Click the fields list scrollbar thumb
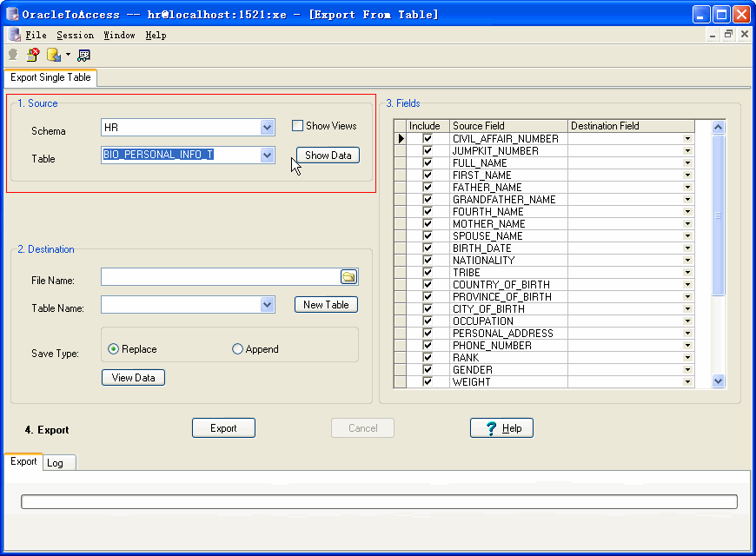The height and width of the screenshot is (556, 756). tap(718, 215)
